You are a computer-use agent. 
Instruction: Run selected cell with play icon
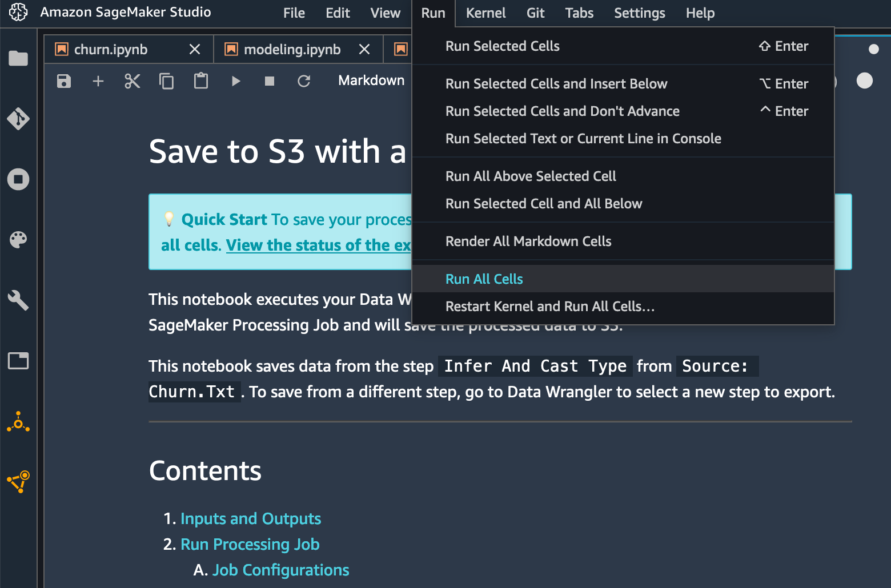coord(236,81)
